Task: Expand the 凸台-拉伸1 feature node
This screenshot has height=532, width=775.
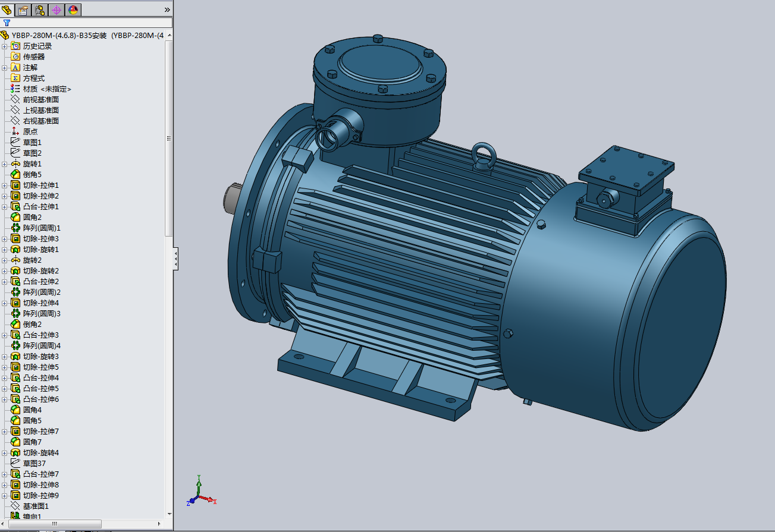Action: click(5, 207)
